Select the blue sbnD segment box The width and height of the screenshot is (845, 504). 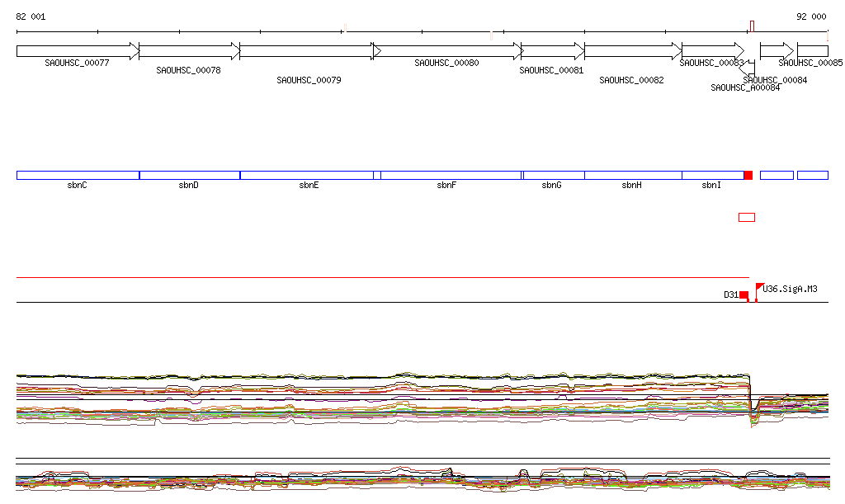[x=189, y=175]
